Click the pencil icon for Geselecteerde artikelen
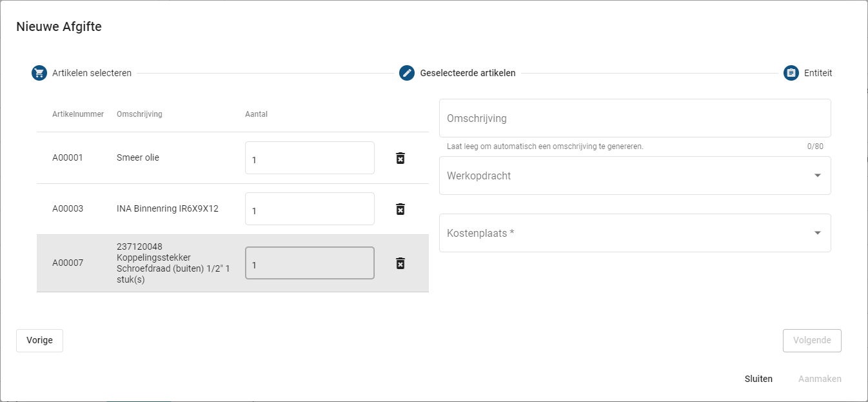 click(x=407, y=73)
